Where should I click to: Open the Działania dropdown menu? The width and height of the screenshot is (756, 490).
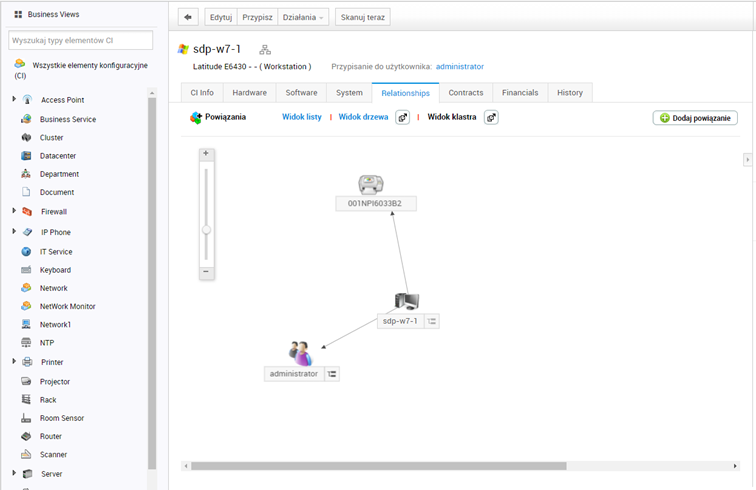(x=303, y=17)
